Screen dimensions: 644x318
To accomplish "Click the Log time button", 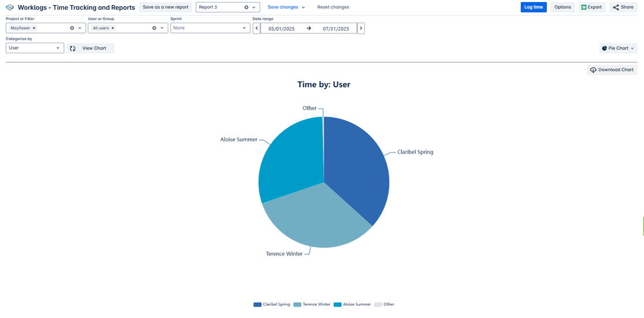I will point(534,7).
